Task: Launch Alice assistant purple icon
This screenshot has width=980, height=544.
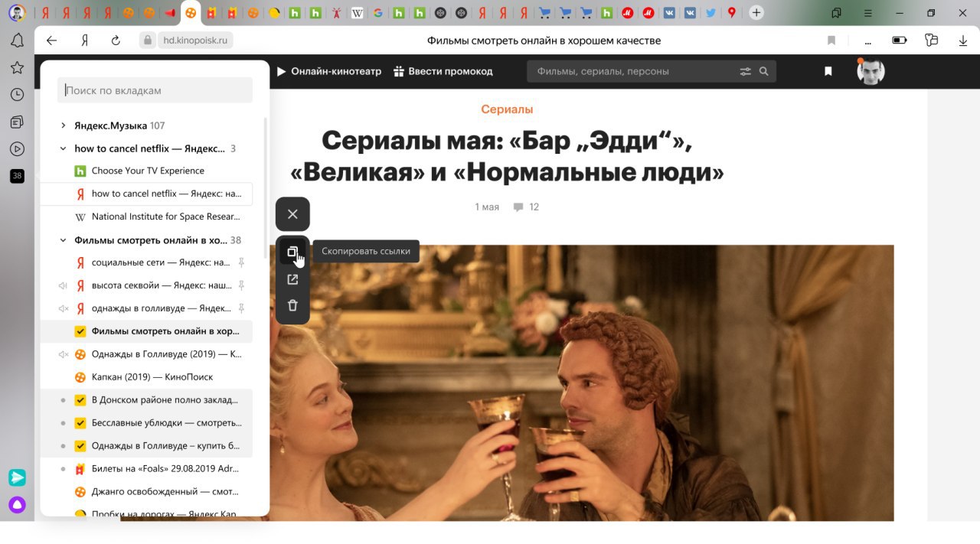Action: pyautogui.click(x=17, y=504)
